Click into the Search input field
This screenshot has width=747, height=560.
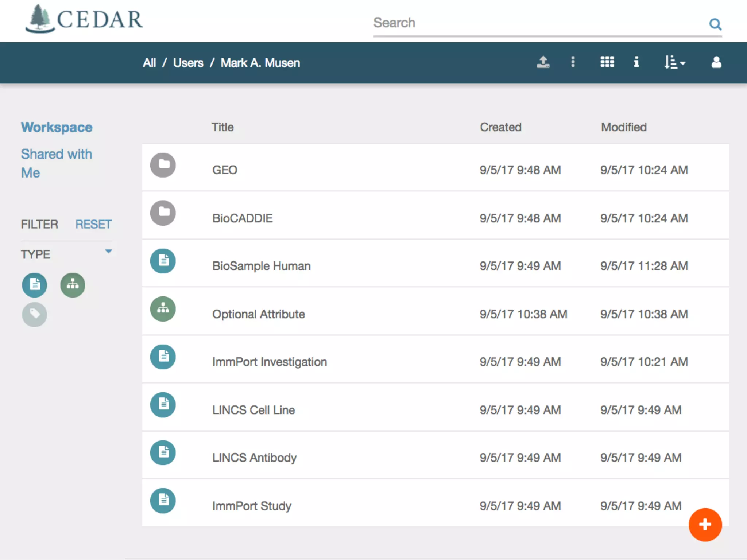(x=536, y=23)
